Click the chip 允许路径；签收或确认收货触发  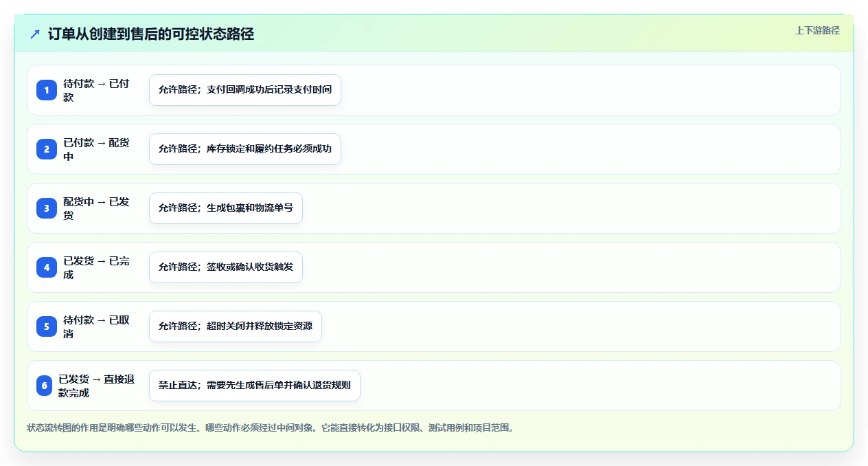[x=226, y=267]
